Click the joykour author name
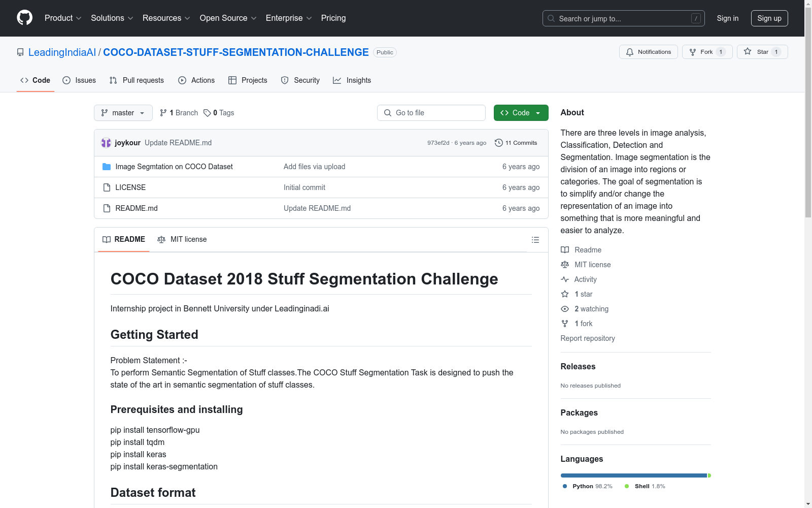This screenshot has width=812, height=508. point(127,143)
